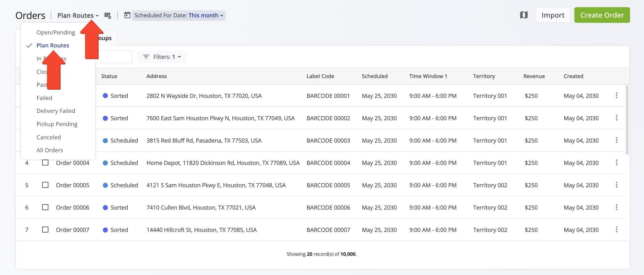644x275 pixels.
Task: Open the column settings icon beside Plan Routes
Action: pyautogui.click(x=108, y=15)
